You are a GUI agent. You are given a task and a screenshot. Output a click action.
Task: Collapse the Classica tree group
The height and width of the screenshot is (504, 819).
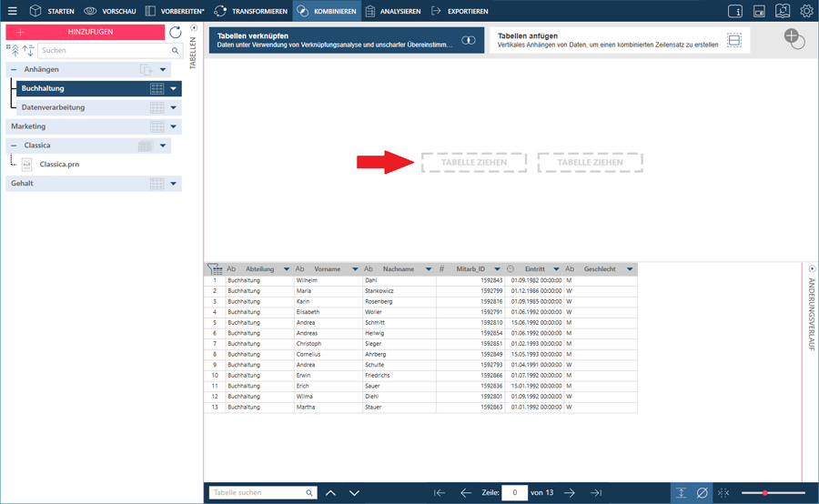click(14, 146)
